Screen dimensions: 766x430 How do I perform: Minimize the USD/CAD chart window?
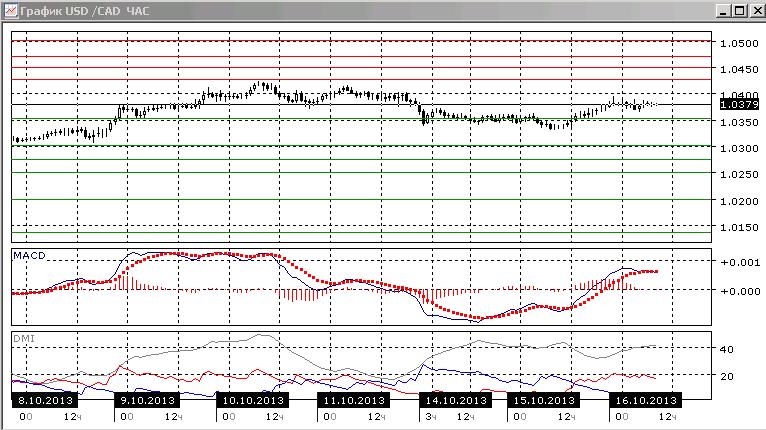coord(724,11)
